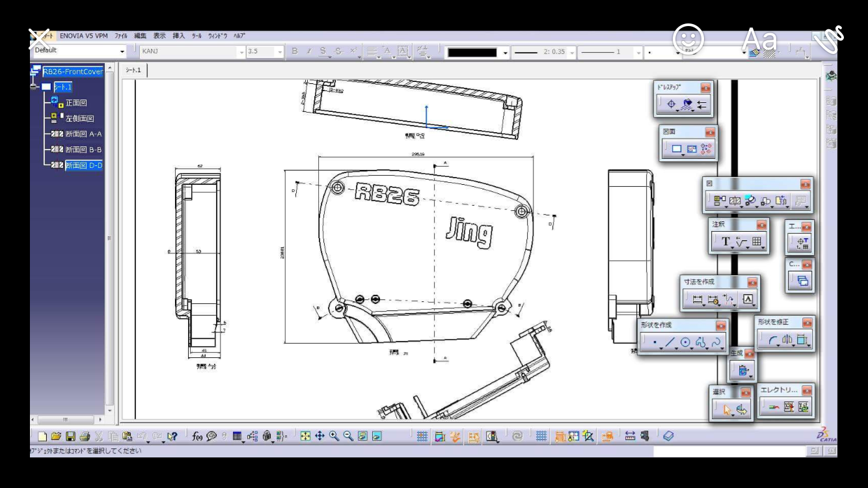This screenshot has width=868, height=488.
Task: Toggle the grid display icon
Action: [422, 437]
